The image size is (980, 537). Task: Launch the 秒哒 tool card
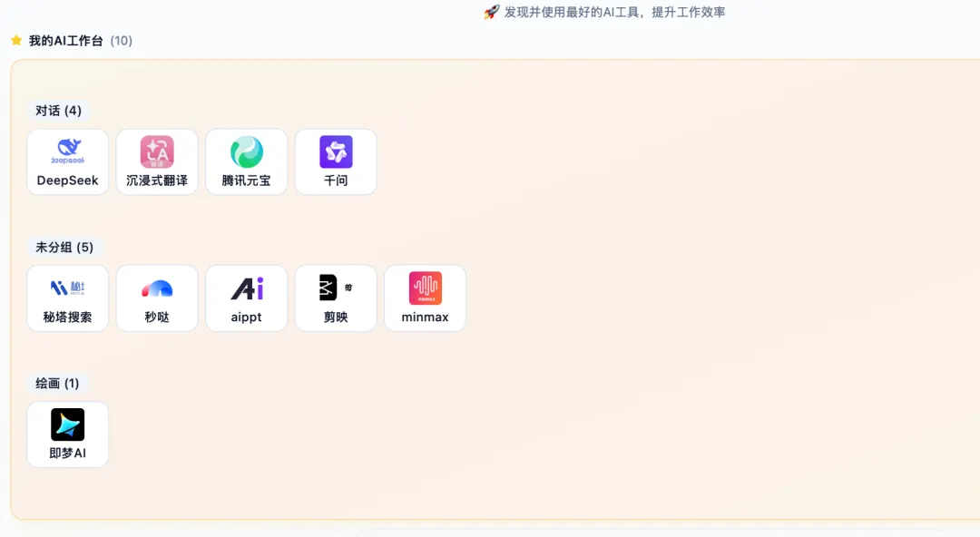[157, 298]
